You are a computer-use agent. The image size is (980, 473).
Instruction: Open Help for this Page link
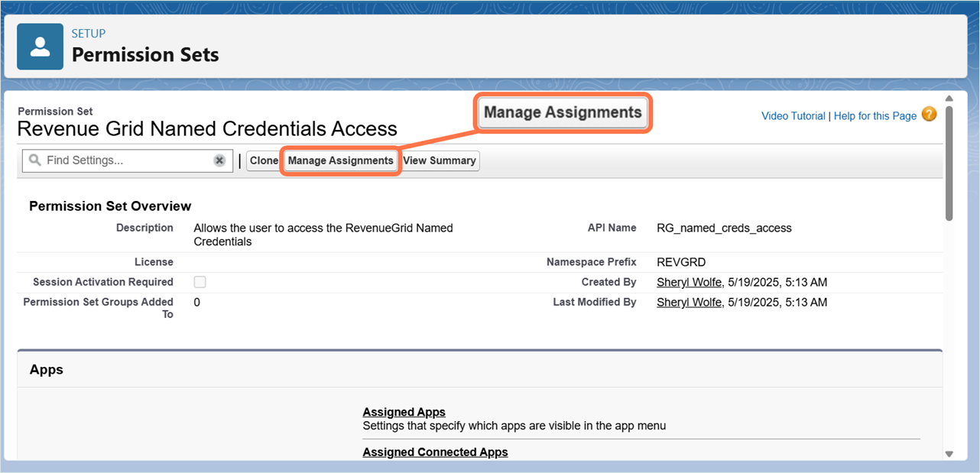click(875, 116)
